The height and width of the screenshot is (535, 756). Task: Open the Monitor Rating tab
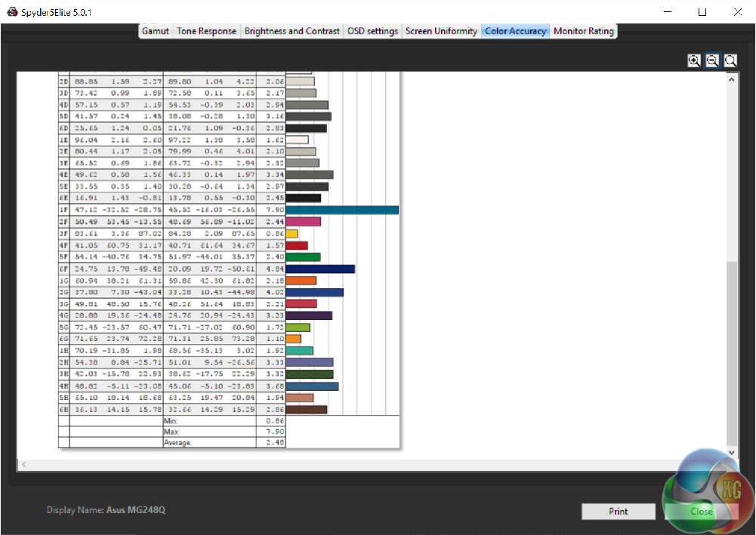tap(583, 31)
